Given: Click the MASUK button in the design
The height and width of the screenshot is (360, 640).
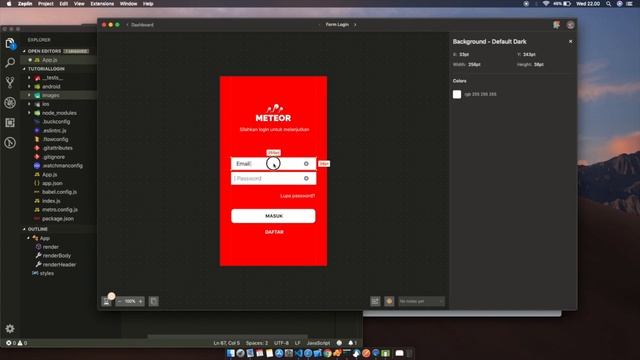Looking at the screenshot, I should pyautogui.click(x=273, y=216).
